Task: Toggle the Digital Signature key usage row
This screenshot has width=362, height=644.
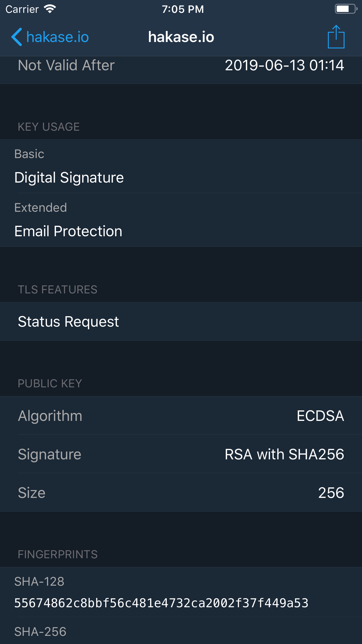Action: 181,177
